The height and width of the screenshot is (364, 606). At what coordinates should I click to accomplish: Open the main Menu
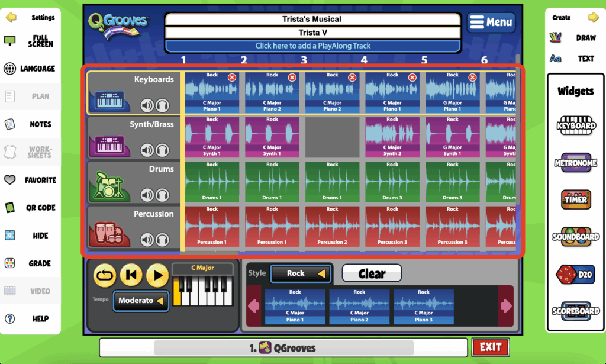coord(491,22)
